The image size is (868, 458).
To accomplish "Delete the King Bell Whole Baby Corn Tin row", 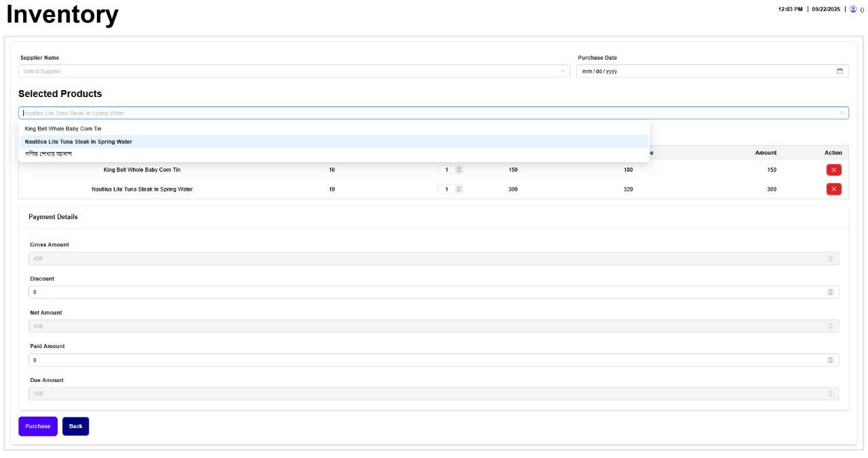I will point(833,170).
